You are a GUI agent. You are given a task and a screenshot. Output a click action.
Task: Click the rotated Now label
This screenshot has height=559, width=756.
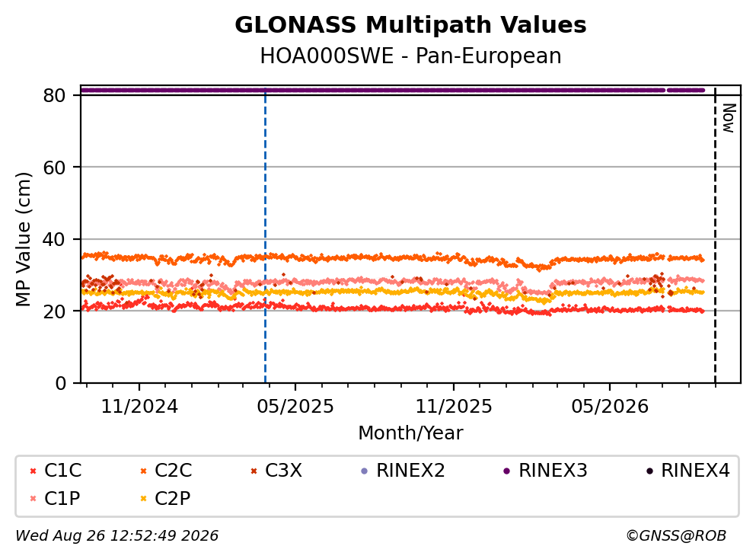(729, 118)
